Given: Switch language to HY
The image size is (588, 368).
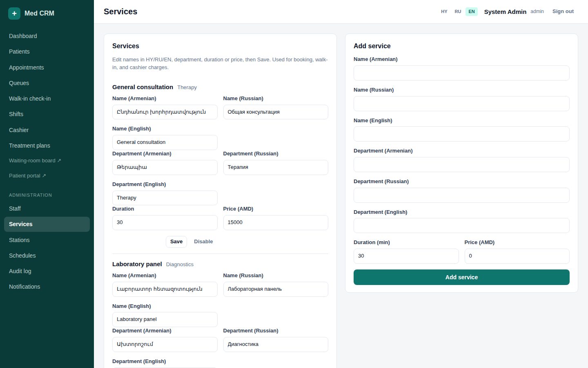Looking at the screenshot, I should pos(444,11).
